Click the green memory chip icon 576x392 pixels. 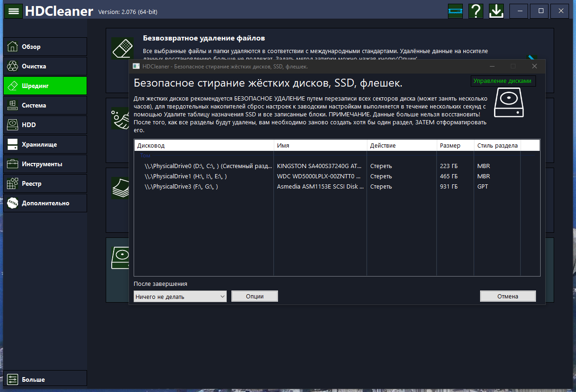point(455,11)
